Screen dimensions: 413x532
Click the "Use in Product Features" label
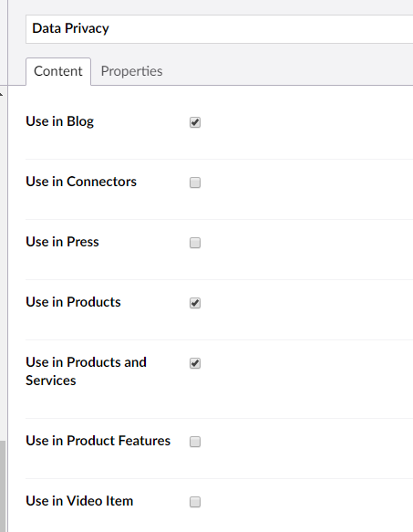(98, 441)
